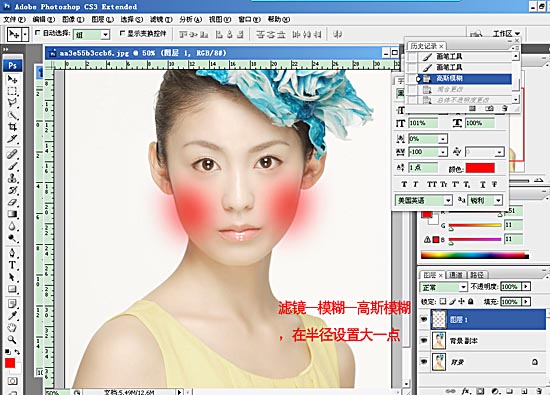This screenshot has height=395, width=550.
Task: Select the Blur tool
Action: tap(12, 226)
